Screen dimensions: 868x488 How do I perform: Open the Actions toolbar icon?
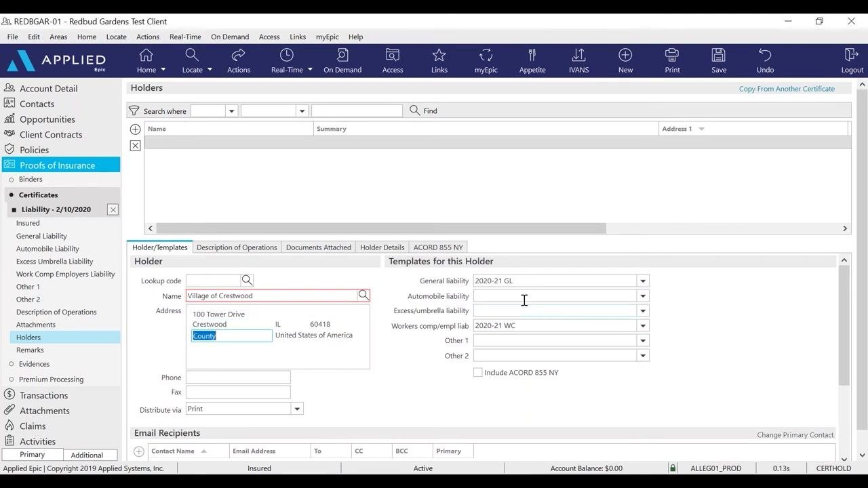click(238, 55)
